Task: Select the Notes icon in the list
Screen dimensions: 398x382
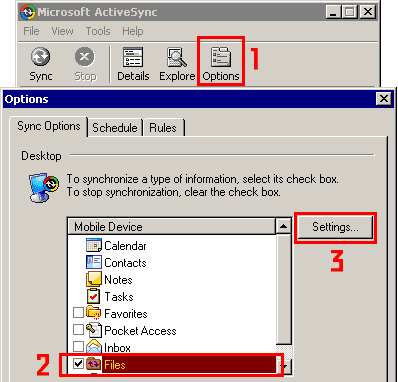Action: pos(94,279)
